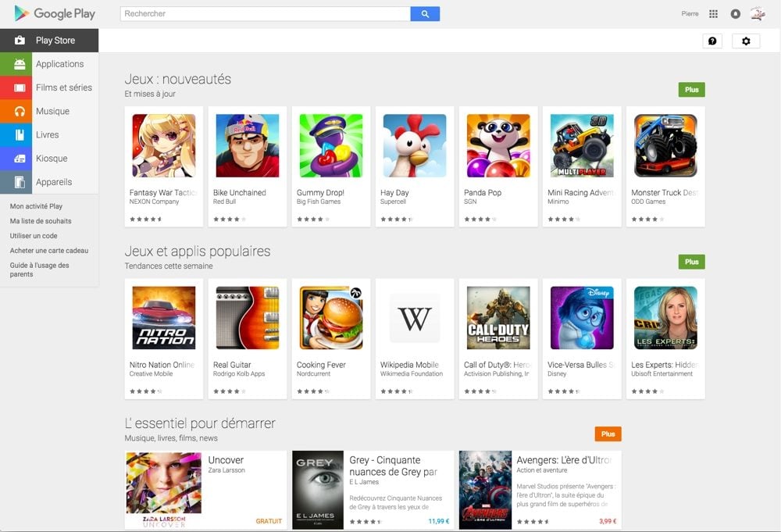Go to Applications in the sidebar
Viewport: 781px width, 532px height.
click(x=59, y=64)
